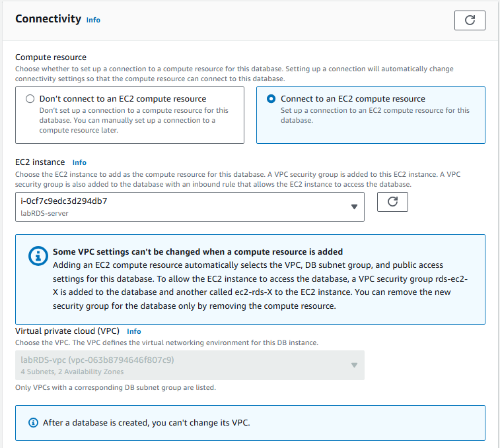Select "Connect to an EC2 compute resource" option

271,99
